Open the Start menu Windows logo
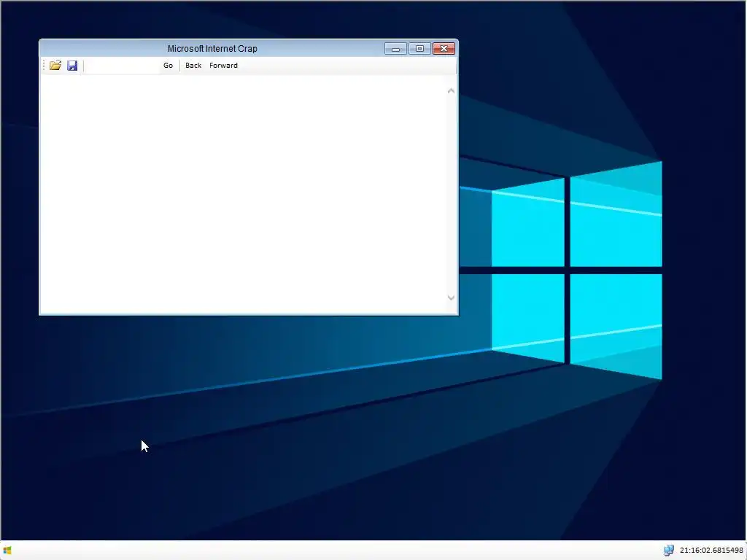Viewport: 747px width, 560px height. click(7, 551)
